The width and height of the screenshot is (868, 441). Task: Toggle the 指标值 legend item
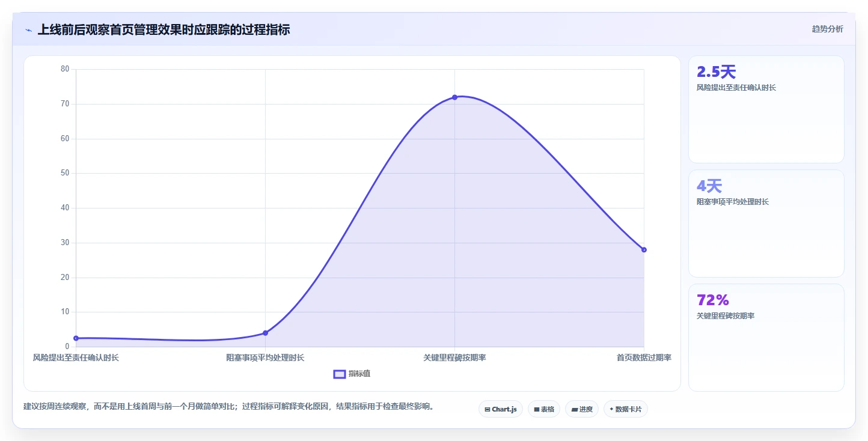[x=352, y=374]
